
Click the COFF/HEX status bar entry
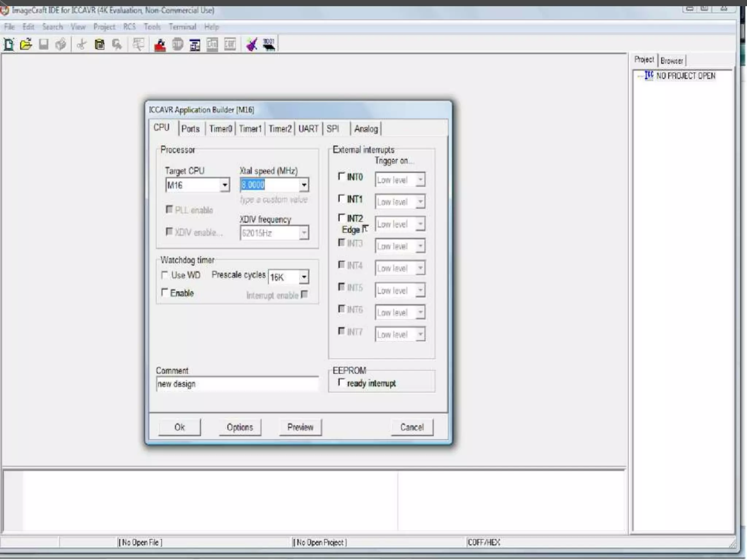pos(484,542)
